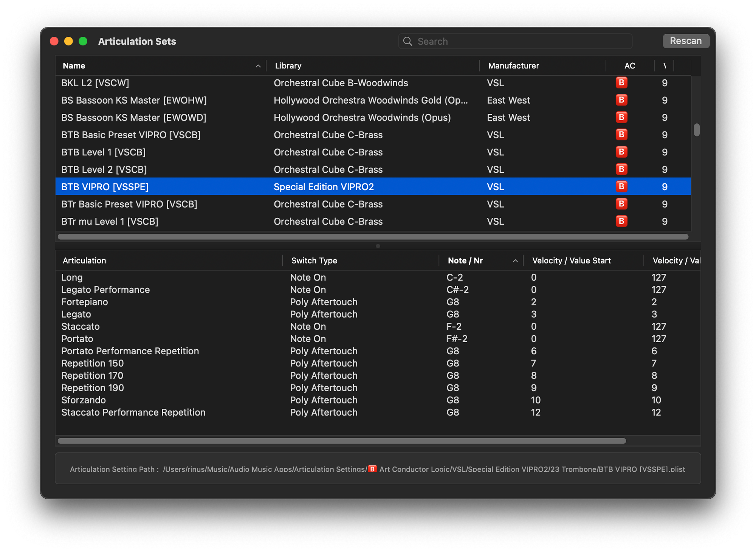Screen dimensions: 756x552
Task: Sort by the Library column header
Action: tap(288, 66)
